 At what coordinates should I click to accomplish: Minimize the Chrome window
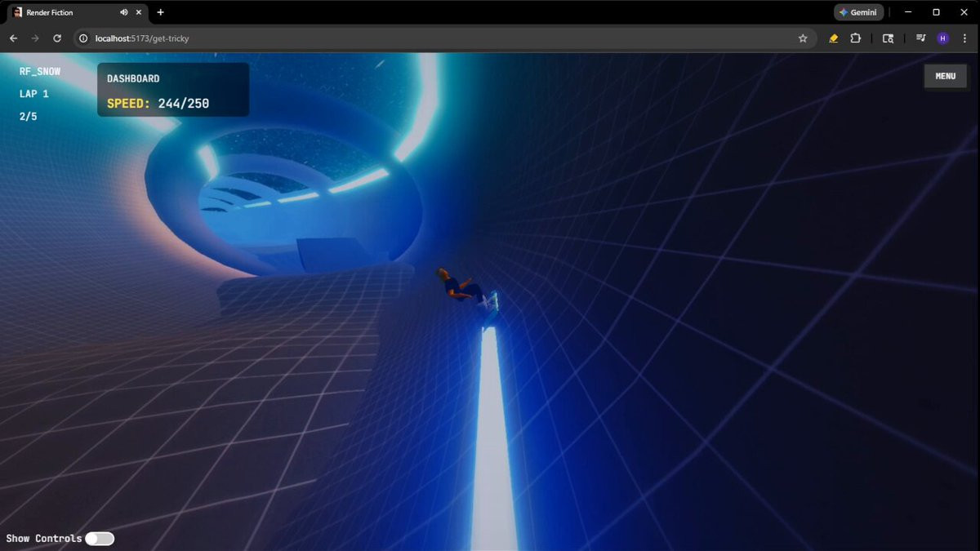[908, 12]
